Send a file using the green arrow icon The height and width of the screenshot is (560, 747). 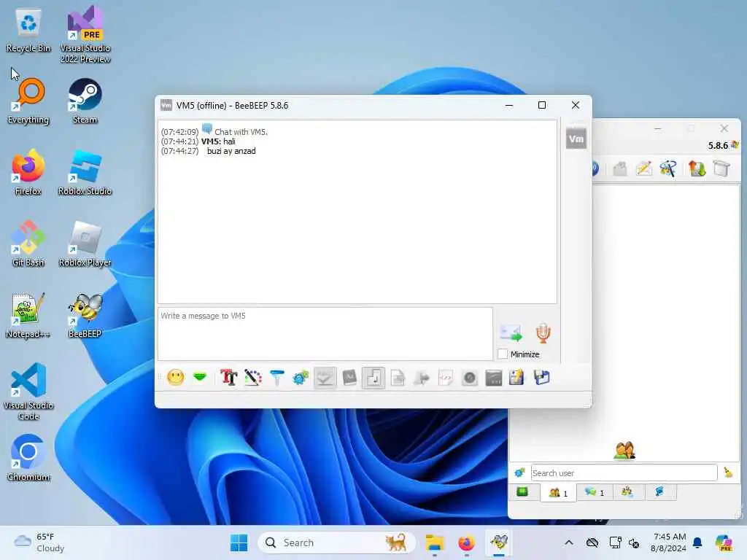pyautogui.click(x=511, y=332)
